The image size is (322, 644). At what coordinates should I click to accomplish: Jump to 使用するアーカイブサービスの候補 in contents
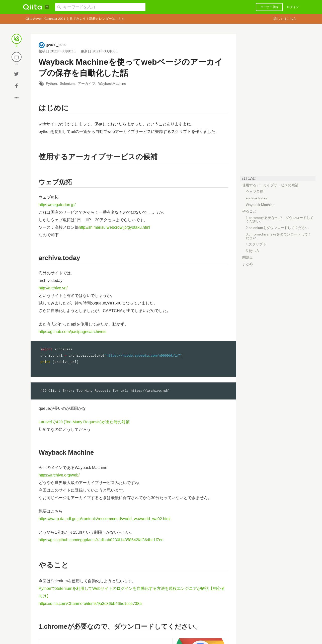click(x=270, y=185)
